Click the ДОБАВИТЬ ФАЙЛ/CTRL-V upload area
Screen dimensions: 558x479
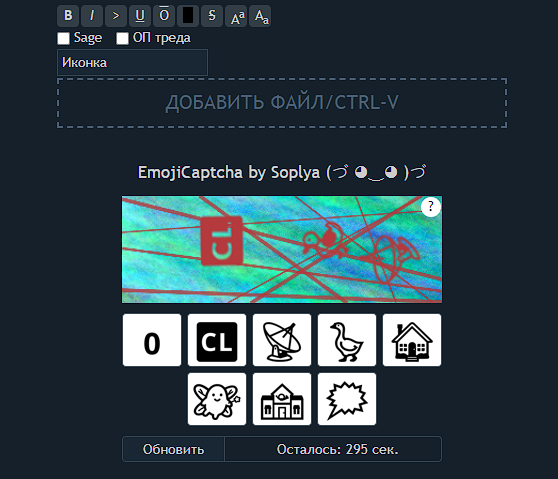tap(282, 103)
